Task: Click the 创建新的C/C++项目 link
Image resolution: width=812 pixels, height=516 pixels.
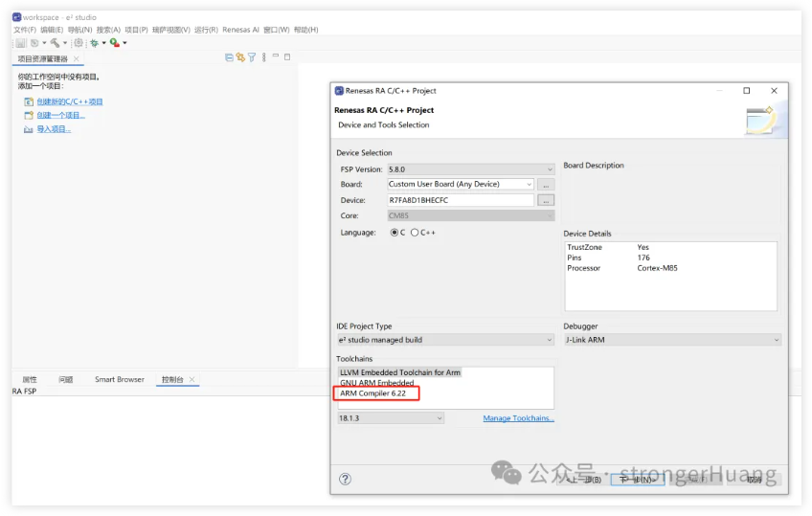Action: click(70, 102)
